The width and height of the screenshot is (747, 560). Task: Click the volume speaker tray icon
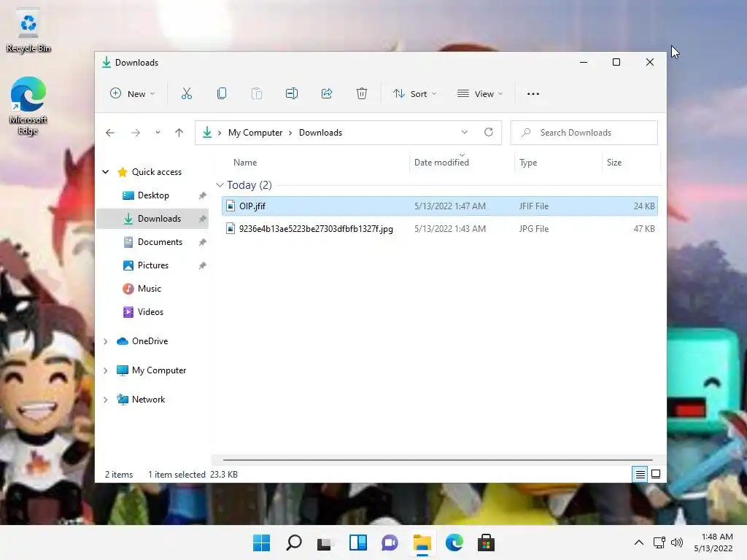[676, 542]
